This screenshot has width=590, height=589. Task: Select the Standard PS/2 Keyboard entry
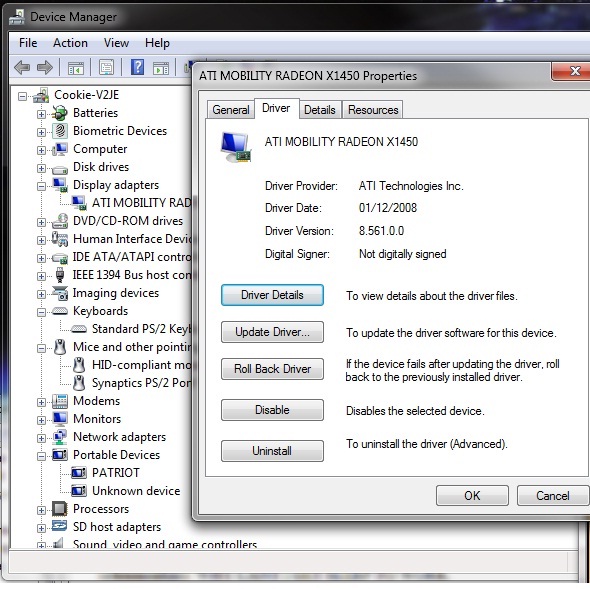point(141,329)
